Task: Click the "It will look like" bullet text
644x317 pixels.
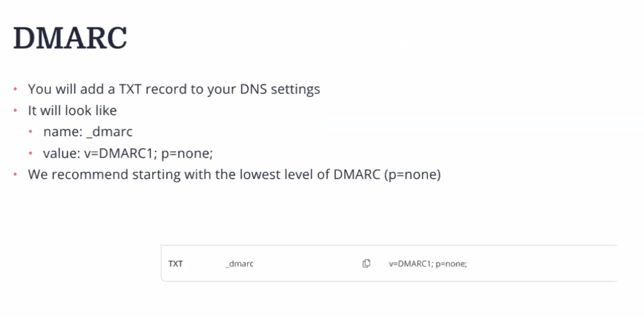Action: click(x=72, y=110)
